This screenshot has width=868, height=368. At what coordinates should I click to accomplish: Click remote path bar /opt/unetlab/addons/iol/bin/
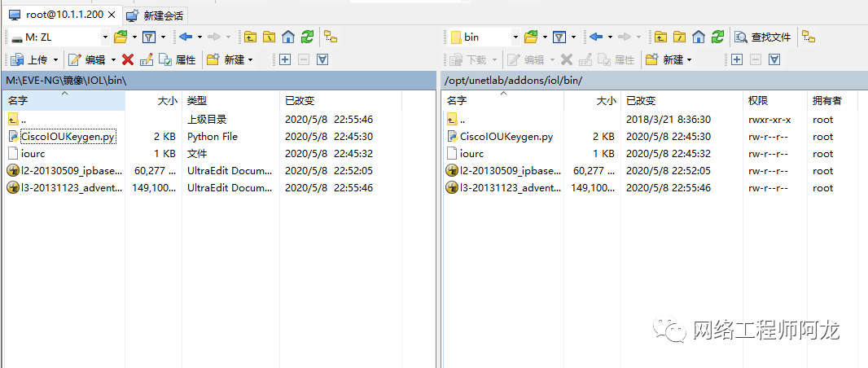click(655, 81)
